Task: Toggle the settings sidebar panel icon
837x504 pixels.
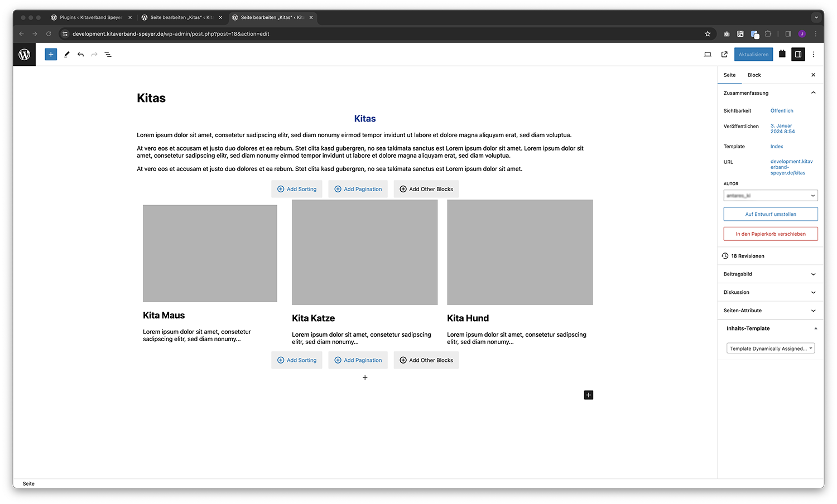Action: 798,55
